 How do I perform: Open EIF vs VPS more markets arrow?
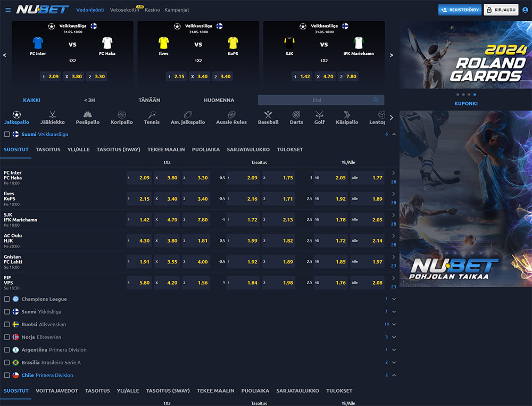point(394,278)
